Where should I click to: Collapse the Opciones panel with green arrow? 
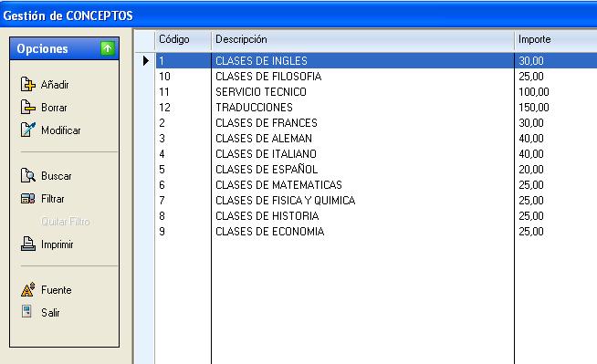click(x=108, y=48)
